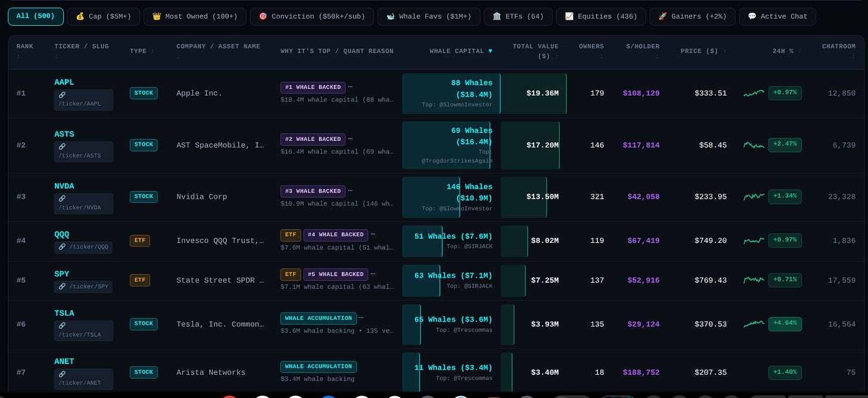Open the NVDA ticker link
The height and width of the screenshot is (398, 868).
tap(64, 186)
